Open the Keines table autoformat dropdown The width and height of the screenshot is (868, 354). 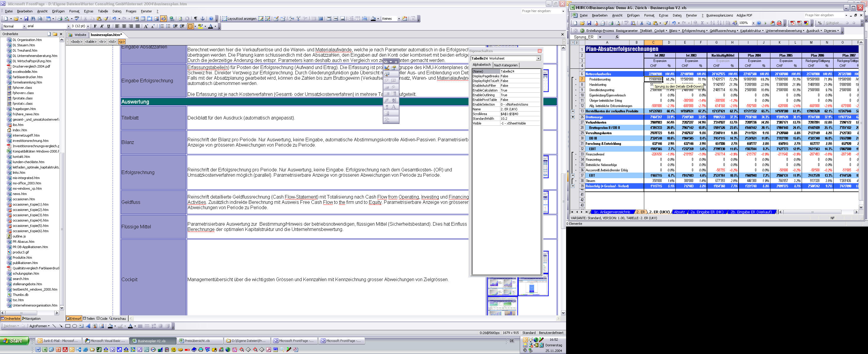399,19
